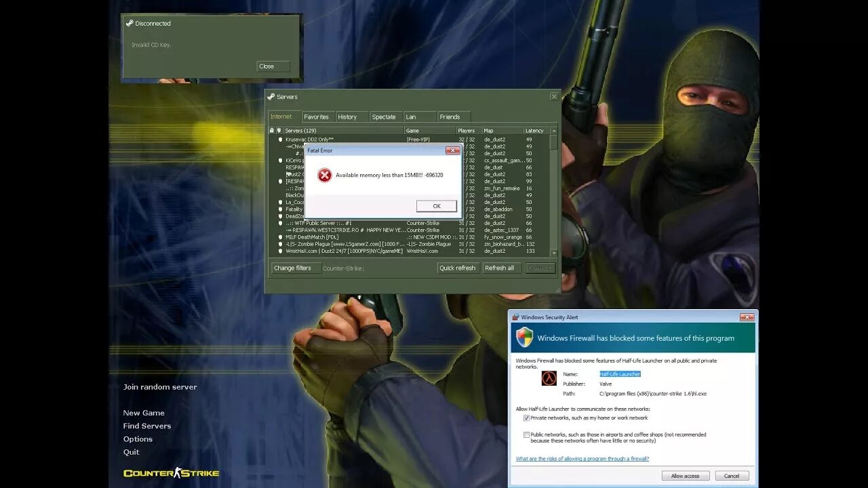This screenshot has width=868, height=488.
Task: Click the shield icon beside Krusevac DD2 Only server
Action: [x=280, y=140]
